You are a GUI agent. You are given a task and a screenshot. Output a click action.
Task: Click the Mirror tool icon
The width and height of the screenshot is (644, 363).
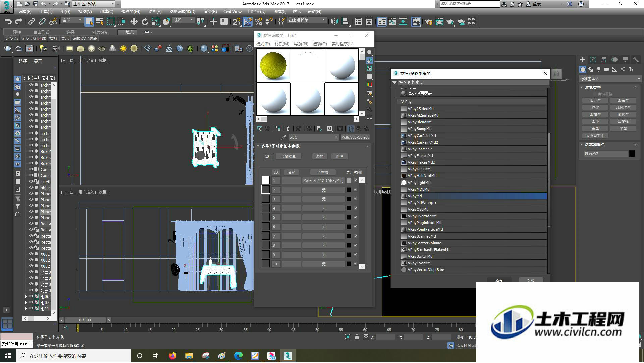point(334,22)
